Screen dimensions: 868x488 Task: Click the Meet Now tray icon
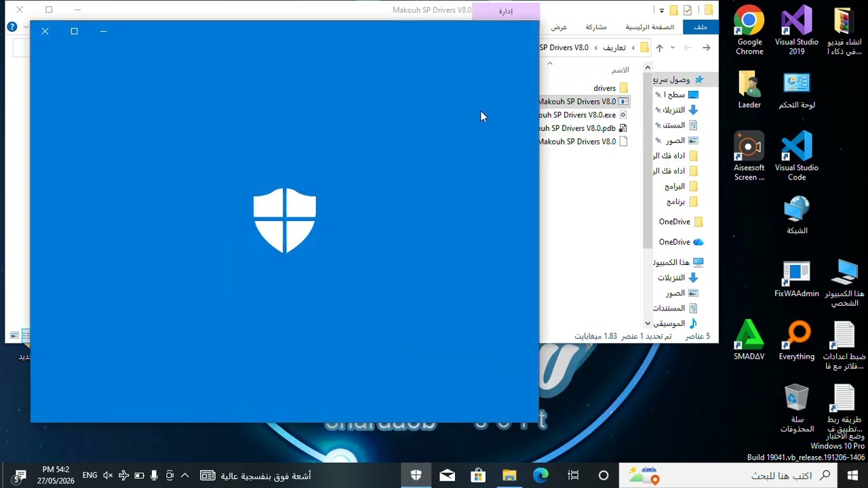point(170,476)
